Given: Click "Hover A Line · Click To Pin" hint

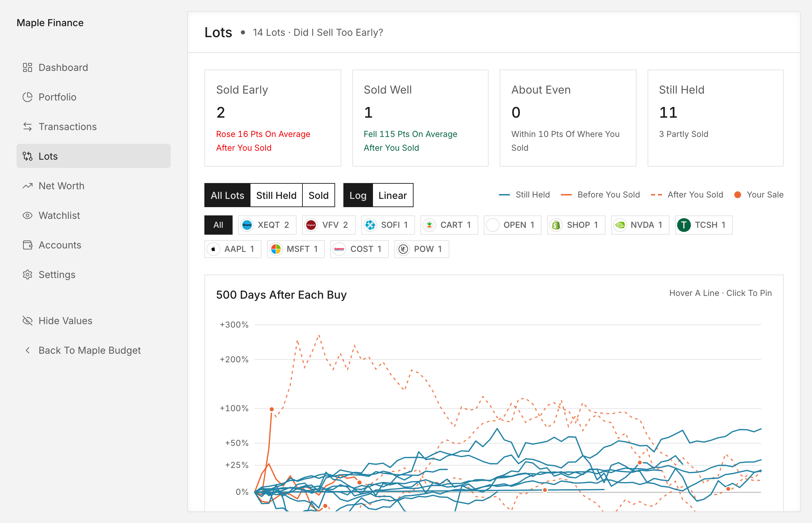Looking at the screenshot, I should (x=720, y=293).
